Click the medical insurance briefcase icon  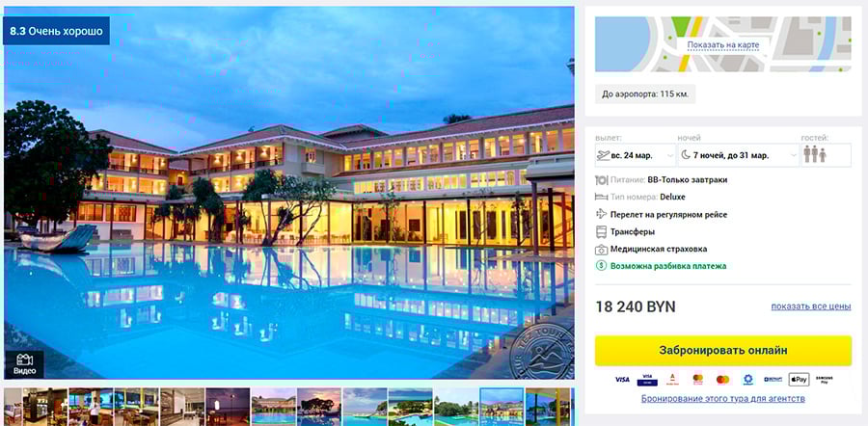coord(601,250)
